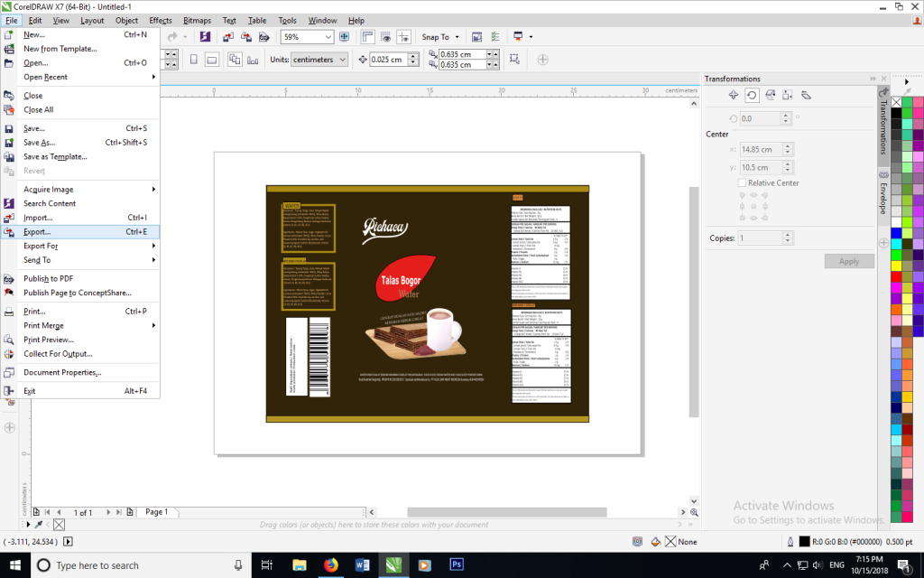The width and height of the screenshot is (924, 578).
Task: Enable the Relative Center checkbox
Action: [x=742, y=182]
